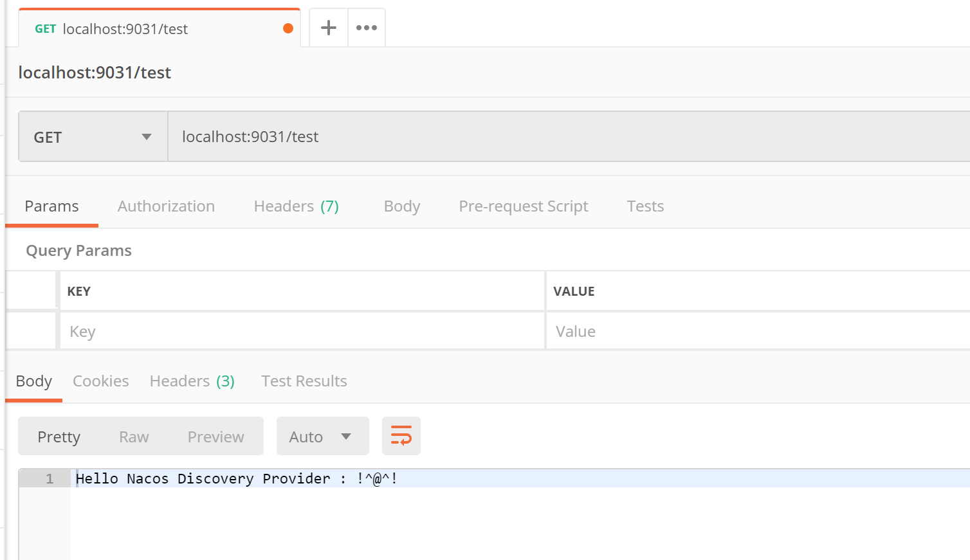This screenshot has height=560, width=970.
Task: Open the request Body tab
Action: [x=402, y=206]
